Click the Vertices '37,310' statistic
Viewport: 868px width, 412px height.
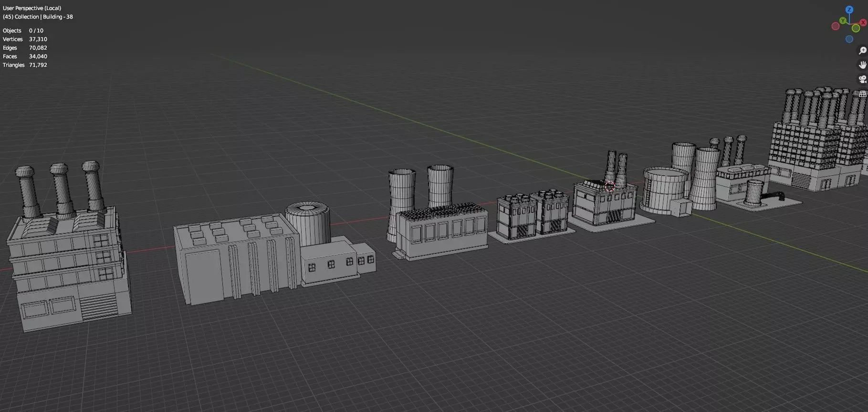(38, 39)
